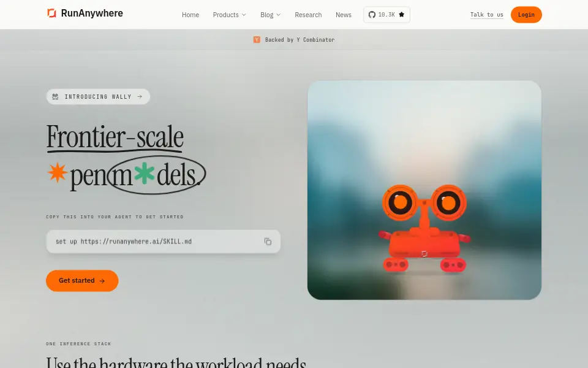
Task: Click the RunAnywhere logo icon
Action: [x=51, y=13]
